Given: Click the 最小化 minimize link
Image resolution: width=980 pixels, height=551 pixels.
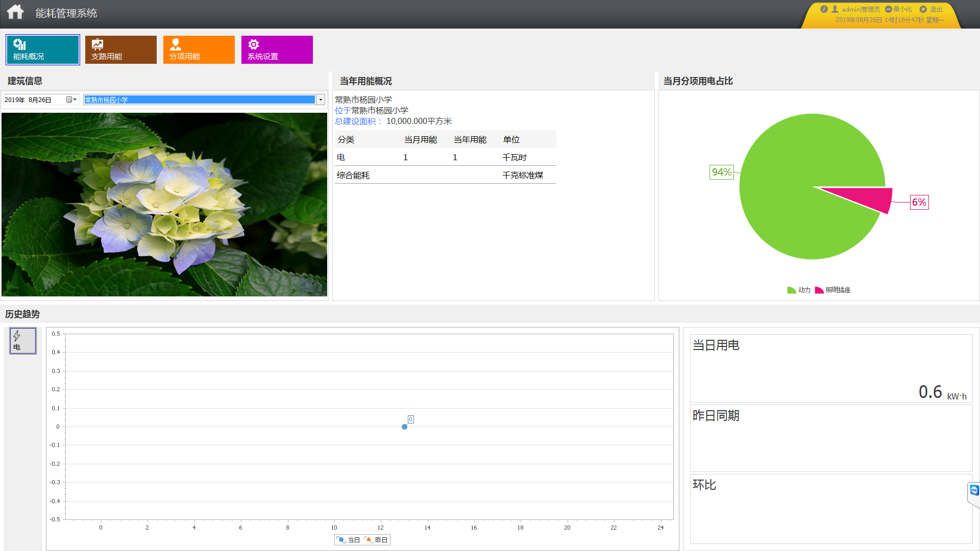Looking at the screenshot, I should click(899, 9).
